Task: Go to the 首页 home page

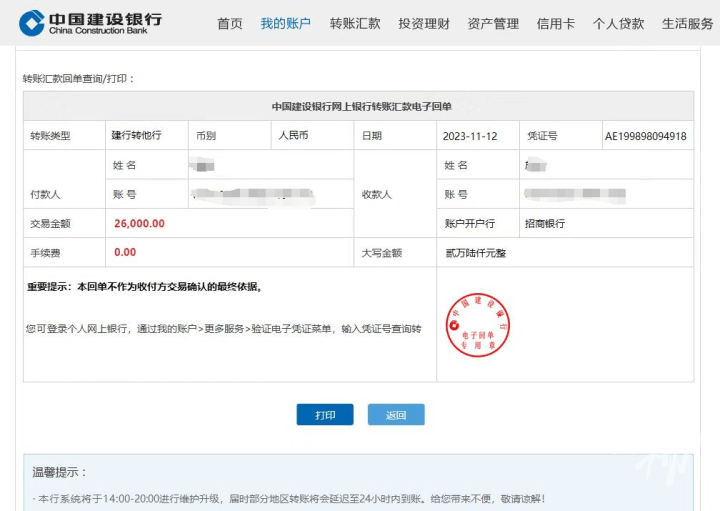Action: click(x=230, y=23)
